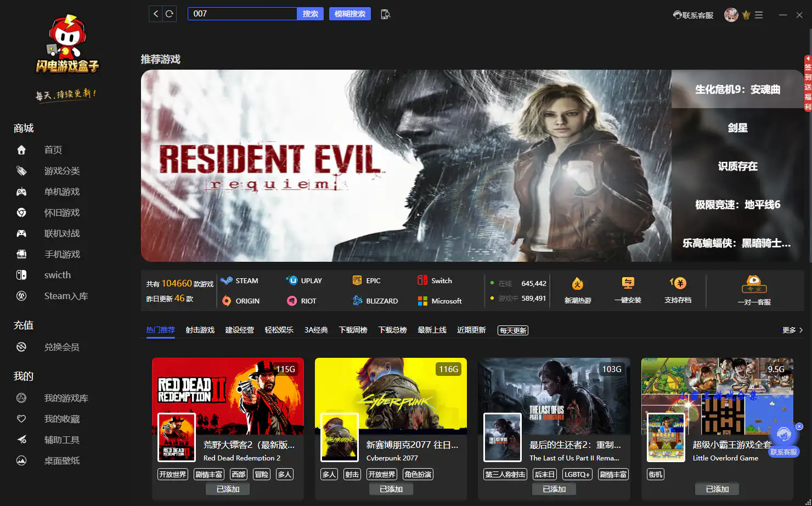Image resolution: width=812 pixels, height=506 pixels.
Task: Open the hamburger menu icon
Action: point(759,15)
